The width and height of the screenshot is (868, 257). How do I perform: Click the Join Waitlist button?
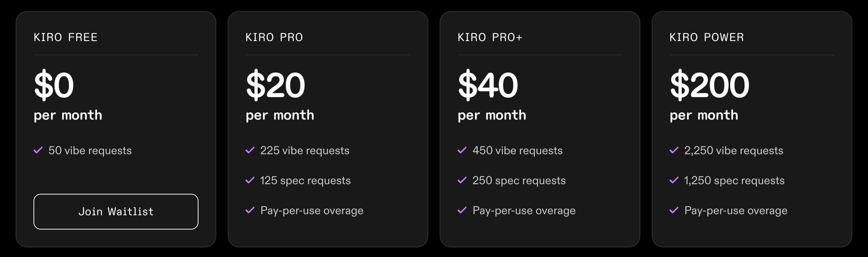click(x=116, y=212)
